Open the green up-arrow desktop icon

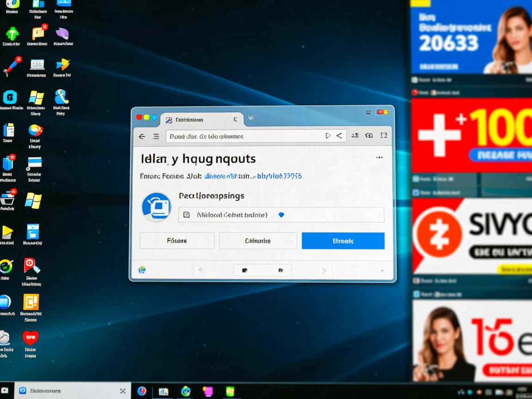[x=12, y=34]
